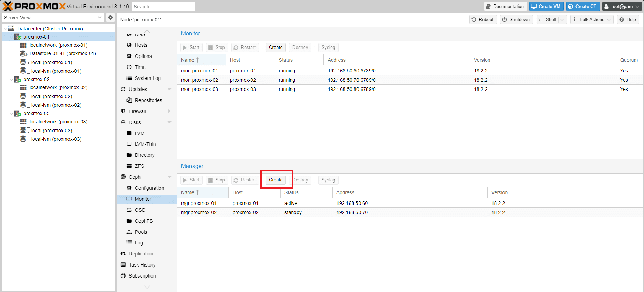Click the Time clock icon
644x292 pixels.
coord(129,67)
